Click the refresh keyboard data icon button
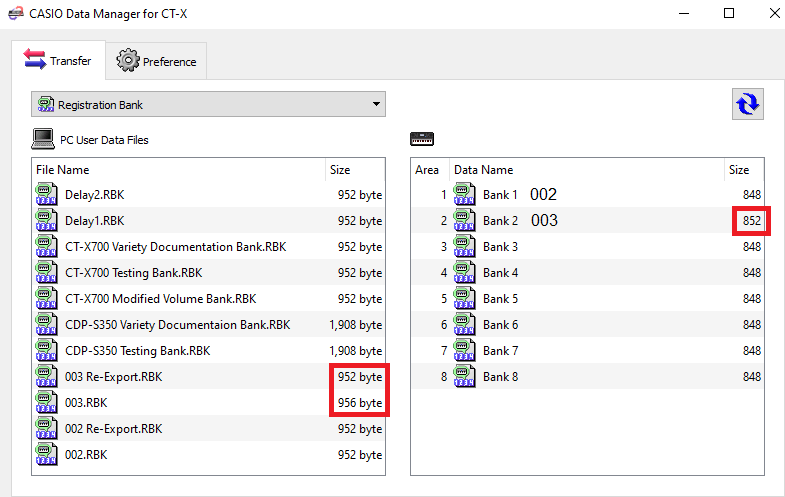 [747, 104]
